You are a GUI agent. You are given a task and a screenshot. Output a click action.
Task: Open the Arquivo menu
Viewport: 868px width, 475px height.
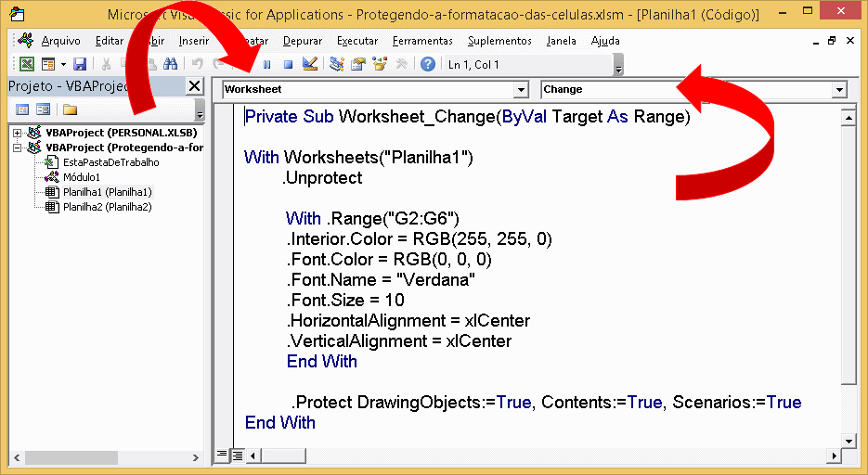pos(61,41)
